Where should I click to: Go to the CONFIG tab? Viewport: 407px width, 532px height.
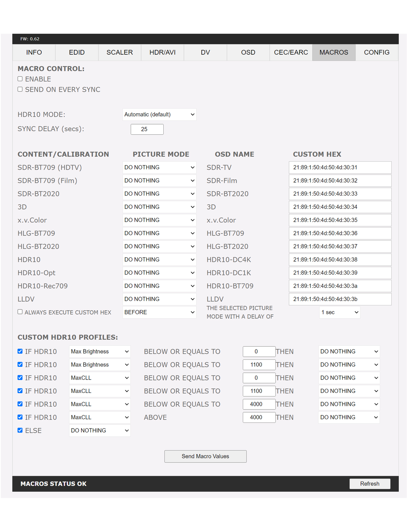377,52
